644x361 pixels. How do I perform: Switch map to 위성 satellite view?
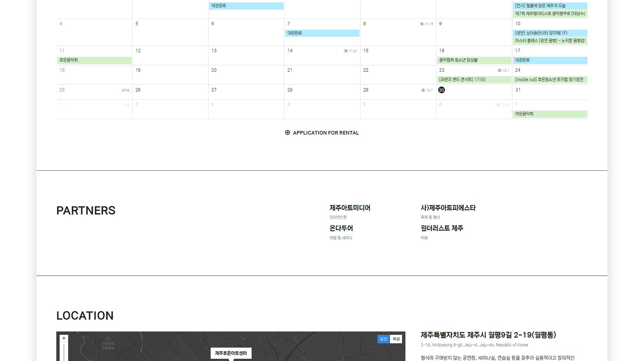tap(396, 339)
